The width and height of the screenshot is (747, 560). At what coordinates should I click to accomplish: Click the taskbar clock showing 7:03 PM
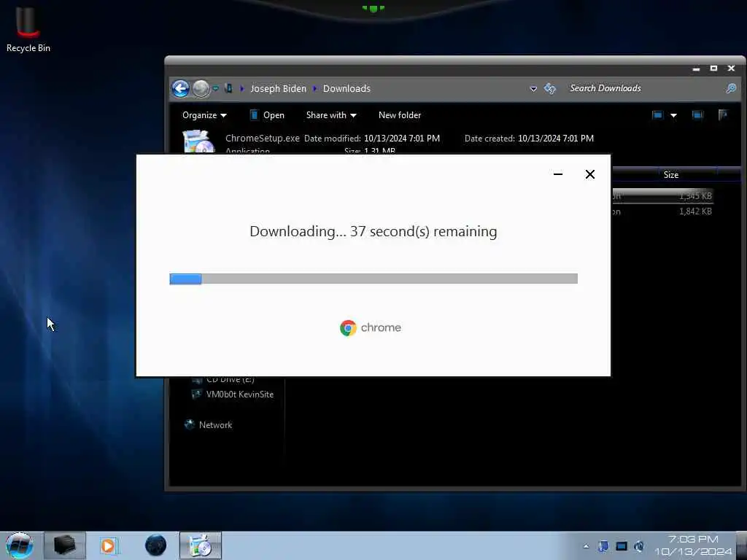click(693, 545)
